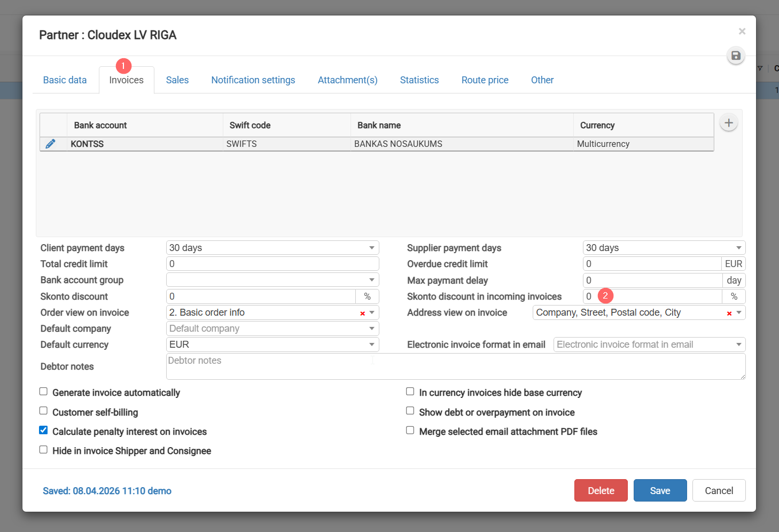Click the KONTSS bank account cell
779x532 pixels.
pos(145,144)
